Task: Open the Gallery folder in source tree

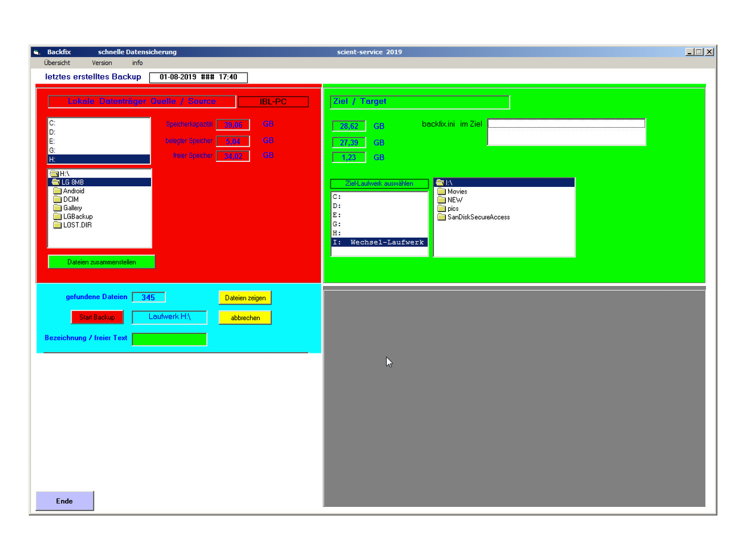Action: pos(72,208)
